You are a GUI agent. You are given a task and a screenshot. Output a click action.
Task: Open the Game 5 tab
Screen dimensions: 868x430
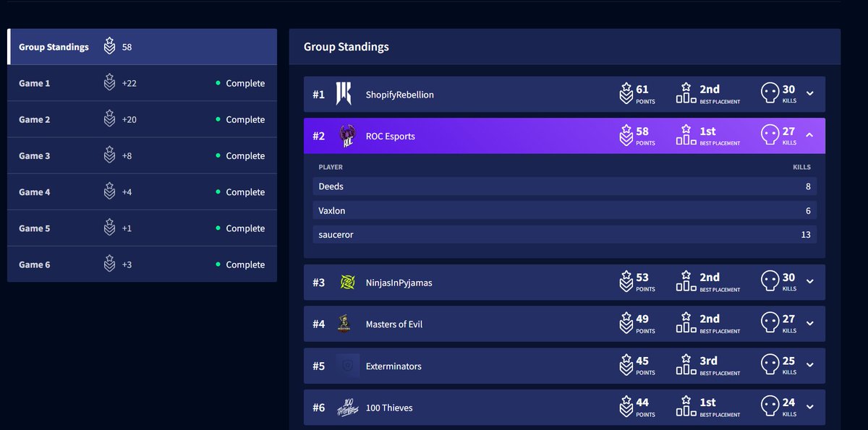pos(142,228)
